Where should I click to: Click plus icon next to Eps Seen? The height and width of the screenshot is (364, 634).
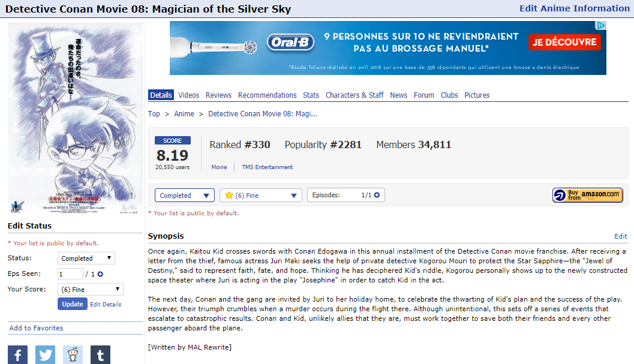point(100,274)
